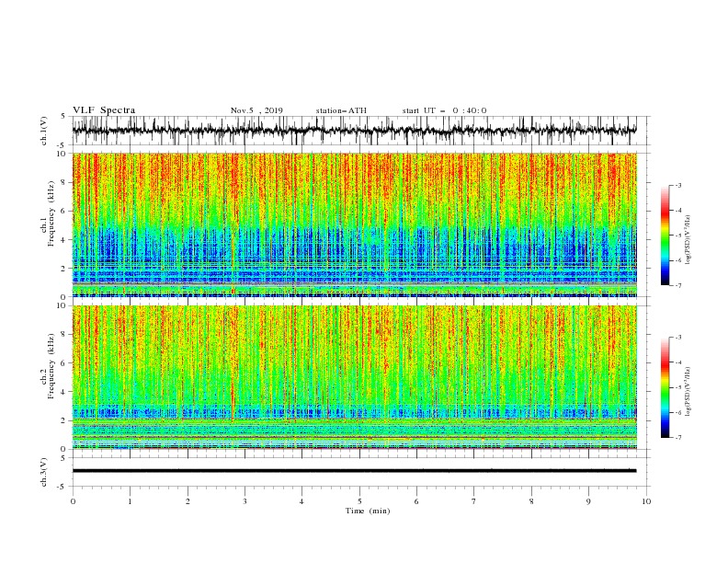Click the time axis tick label "1"
Viewport: 728px width, 563px height.
pos(130,501)
